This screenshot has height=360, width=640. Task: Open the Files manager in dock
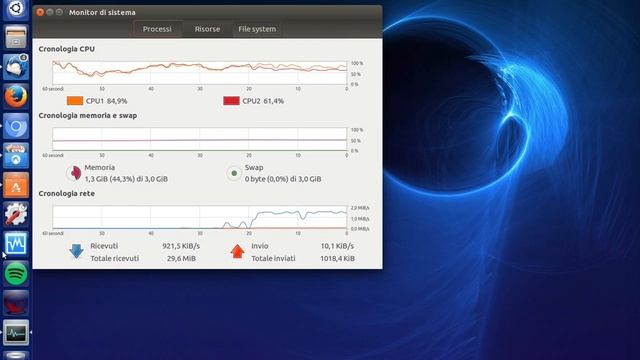point(16,37)
